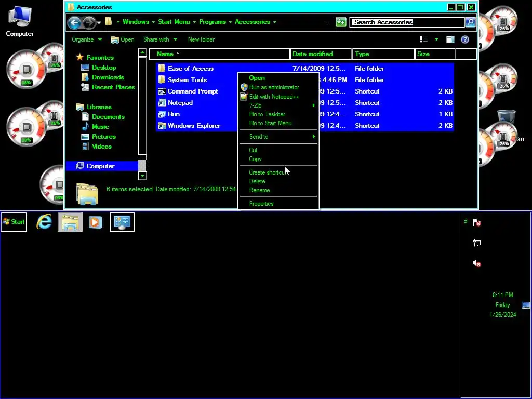Screen dimensions: 532x399
Task: Select the Windows Explorer shortcut icon
Action: (162, 126)
